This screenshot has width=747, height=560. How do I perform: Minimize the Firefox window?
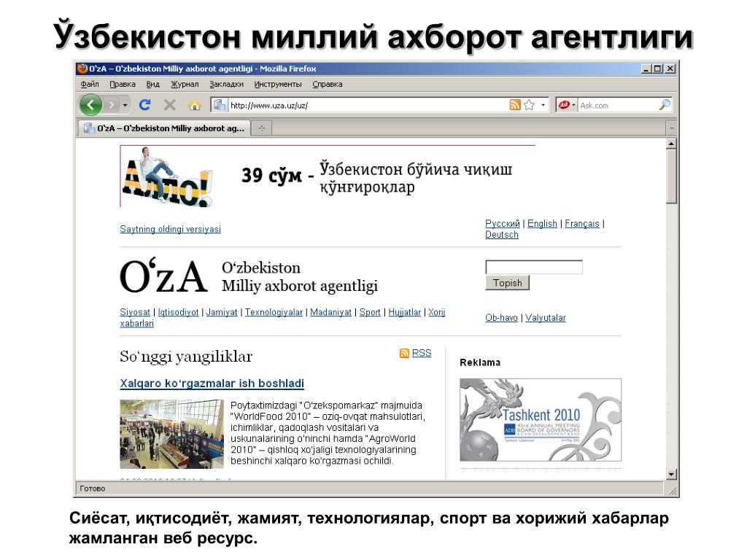(646, 69)
